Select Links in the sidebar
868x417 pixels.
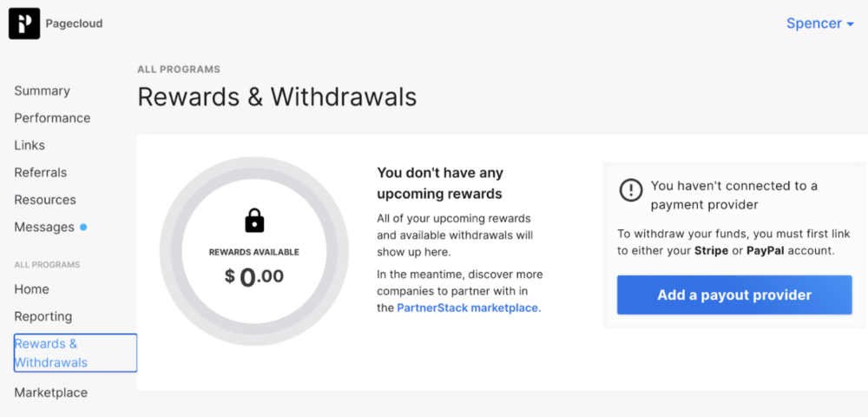pyautogui.click(x=30, y=145)
